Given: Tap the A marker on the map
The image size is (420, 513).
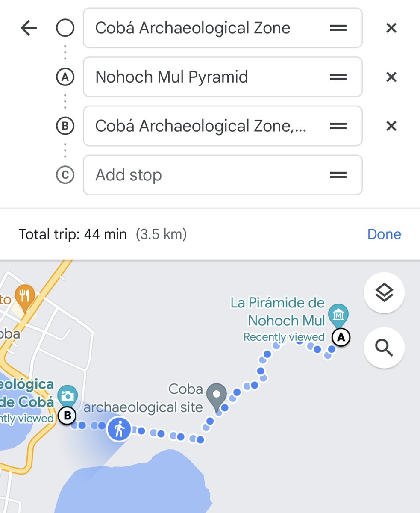Looking at the screenshot, I should pos(341,337).
